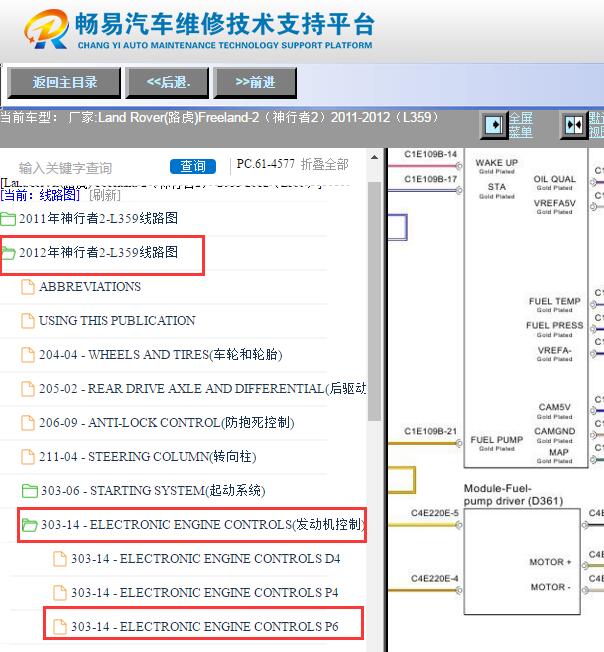Click the STA pin label
The width and height of the screenshot is (604, 652).
click(x=497, y=187)
